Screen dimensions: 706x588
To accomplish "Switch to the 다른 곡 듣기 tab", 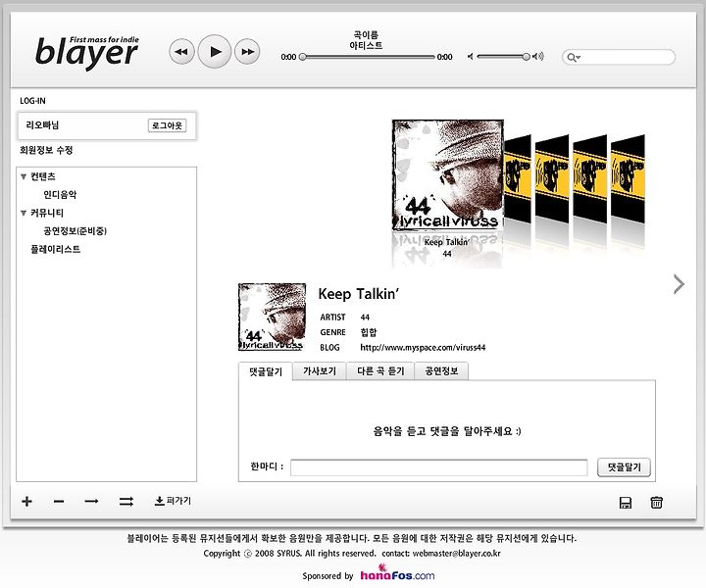I will (x=380, y=371).
